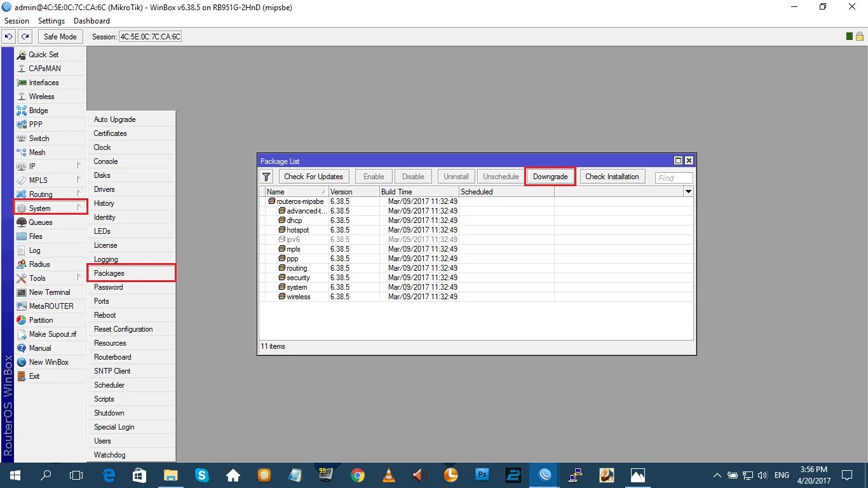Open the Interfaces list
This screenshot has height=488, width=868.
50,83
